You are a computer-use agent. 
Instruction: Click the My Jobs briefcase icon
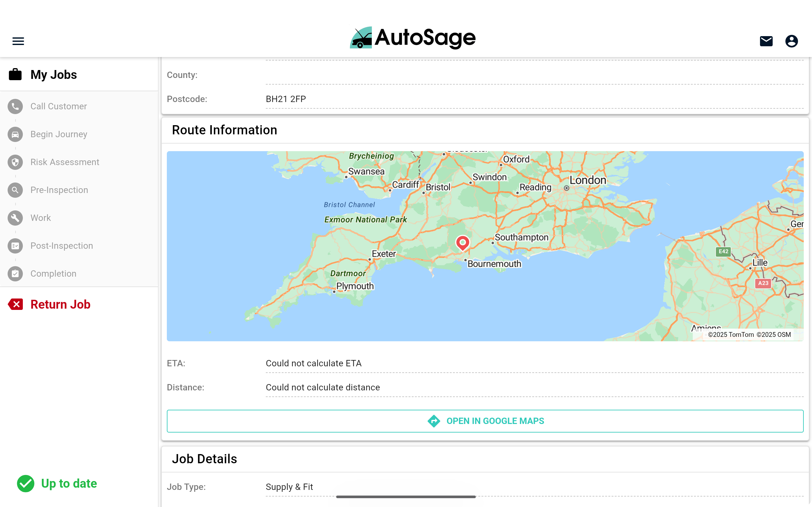(x=15, y=74)
